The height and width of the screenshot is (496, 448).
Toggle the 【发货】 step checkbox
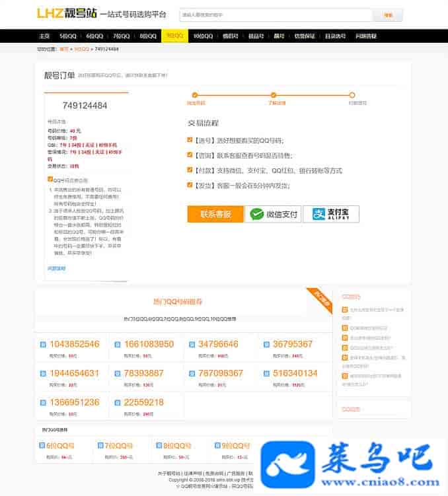190,185
